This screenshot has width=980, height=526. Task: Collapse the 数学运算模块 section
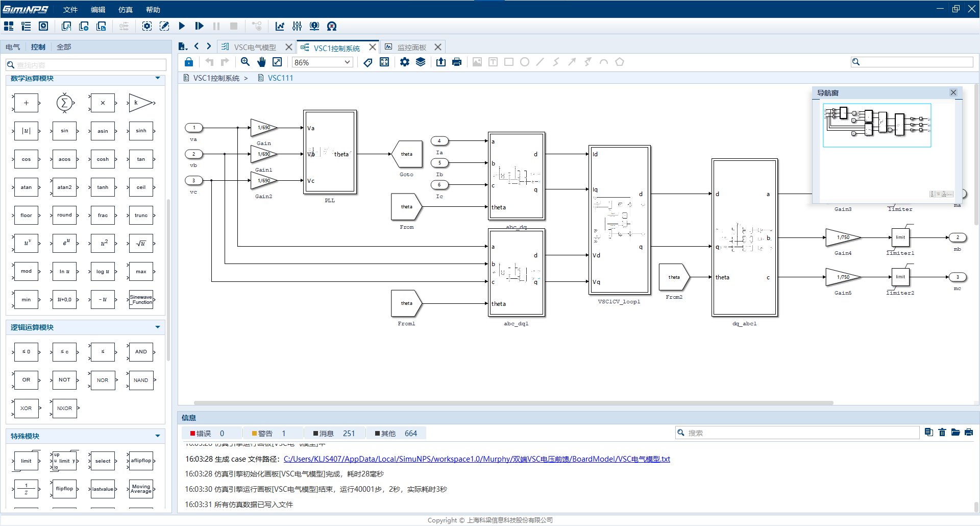pyautogui.click(x=158, y=78)
